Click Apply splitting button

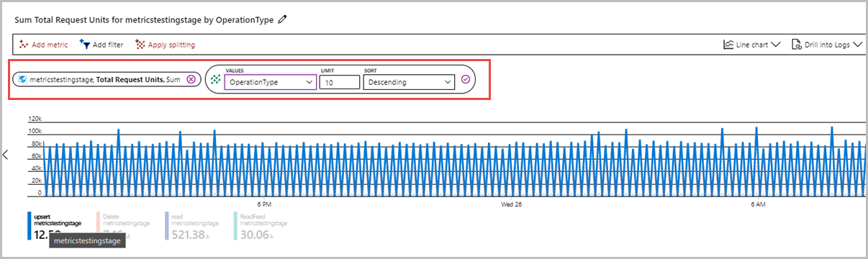pyautogui.click(x=165, y=45)
